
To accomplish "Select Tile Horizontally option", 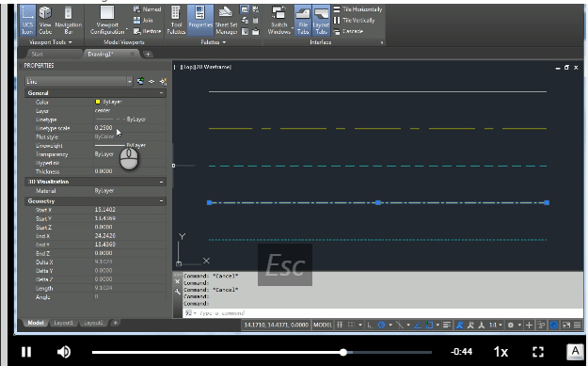I will coord(358,9).
